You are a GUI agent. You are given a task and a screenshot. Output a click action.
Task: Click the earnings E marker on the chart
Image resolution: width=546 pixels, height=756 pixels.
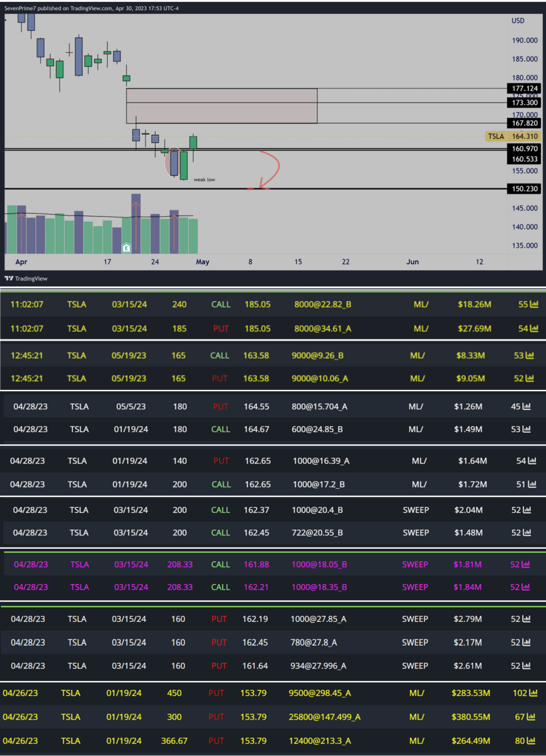click(126, 248)
